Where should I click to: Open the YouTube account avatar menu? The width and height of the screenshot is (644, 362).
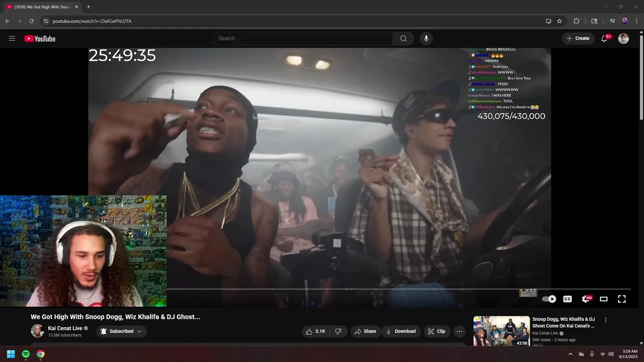click(x=623, y=39)
